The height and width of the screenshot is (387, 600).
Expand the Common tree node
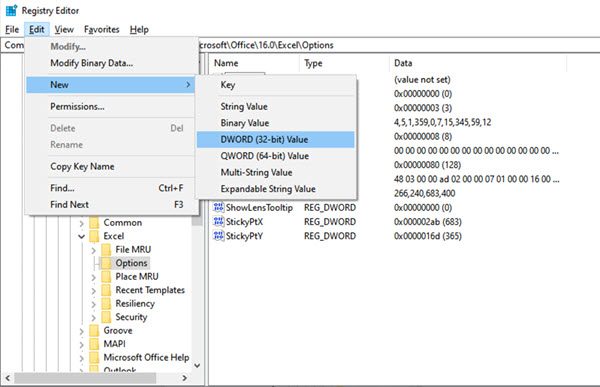82,223
